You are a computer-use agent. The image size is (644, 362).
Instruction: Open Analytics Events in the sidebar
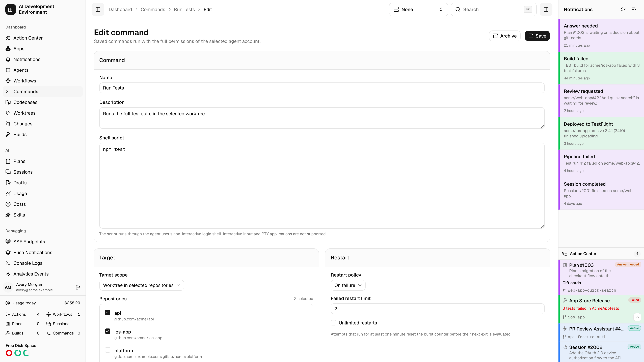(x=43, y=274)
